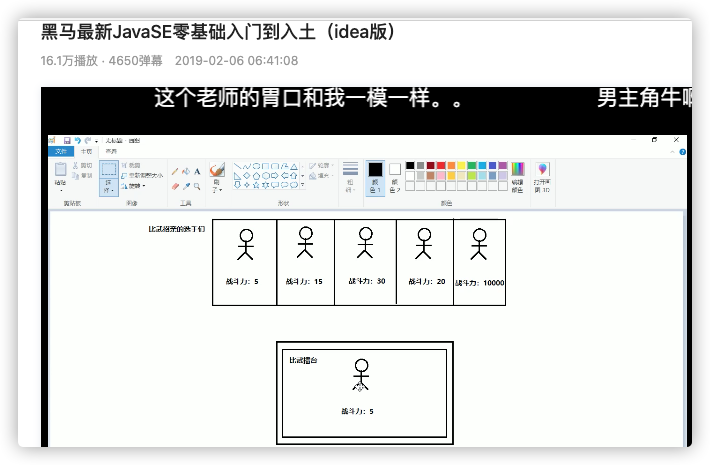Click the Save icon in Paint's quick access bar

pyautogui.click(x=67, y=140)
